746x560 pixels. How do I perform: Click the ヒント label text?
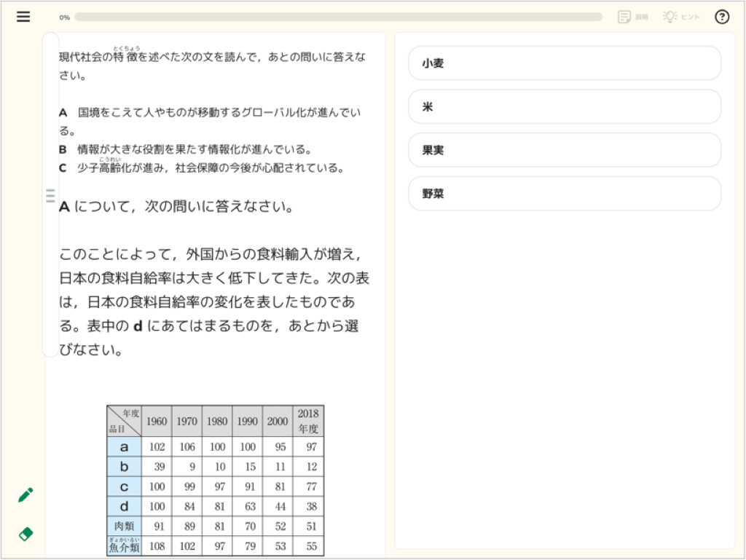tap(691, 17)
